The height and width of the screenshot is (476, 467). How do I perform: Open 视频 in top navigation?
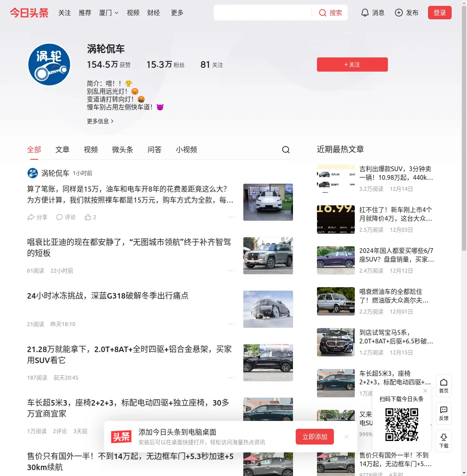[133, 13]
